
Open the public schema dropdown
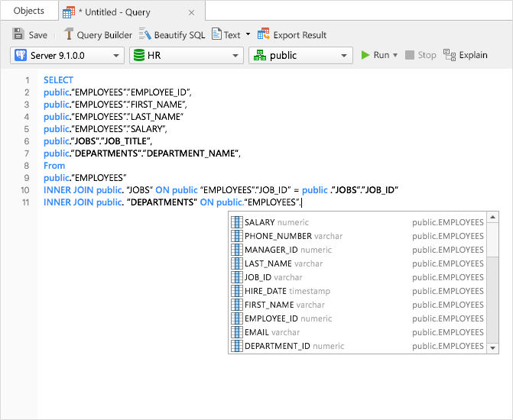(x=300, y=55)
